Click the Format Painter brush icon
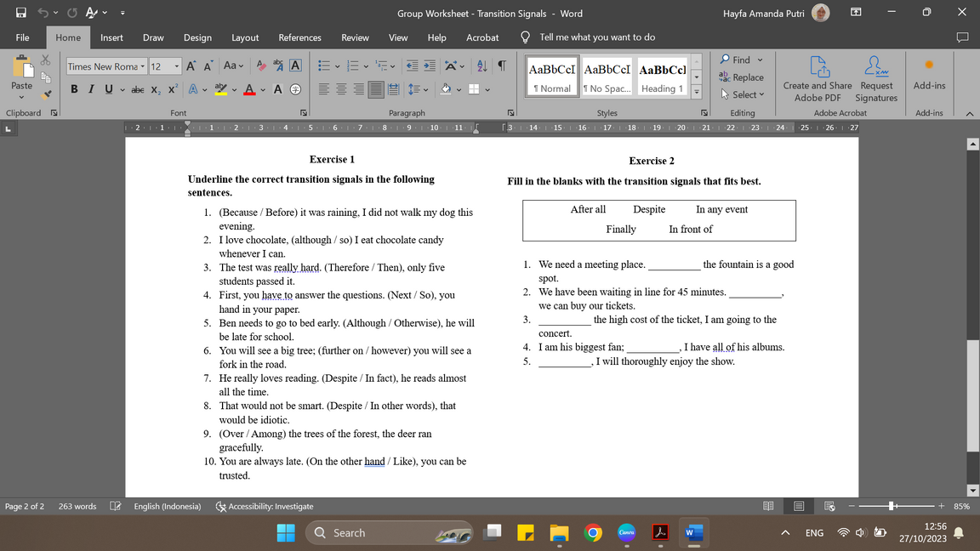Screen dimensions: 980x551 tap(47, 94)
